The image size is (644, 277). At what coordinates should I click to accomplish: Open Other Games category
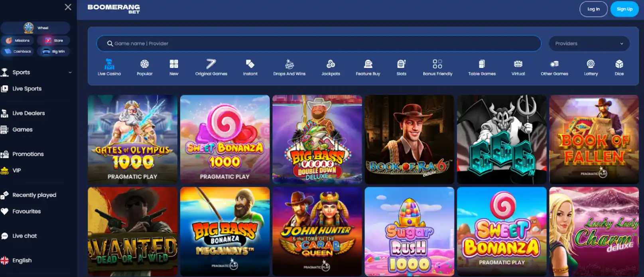[554, 67]
